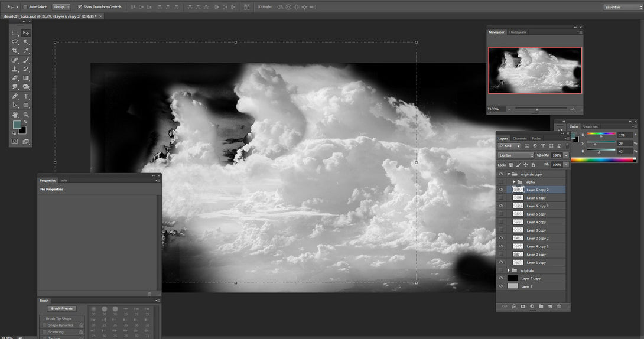Click Add layer style fx icon
644x339 pixels.
point(514,306)
